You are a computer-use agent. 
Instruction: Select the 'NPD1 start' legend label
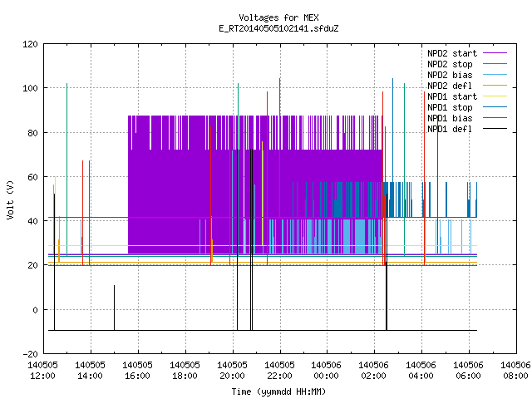pos(452,96)
